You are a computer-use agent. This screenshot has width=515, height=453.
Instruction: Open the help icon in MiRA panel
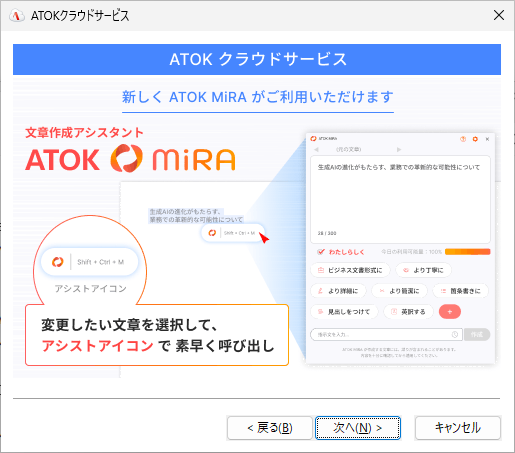[463, 139]
